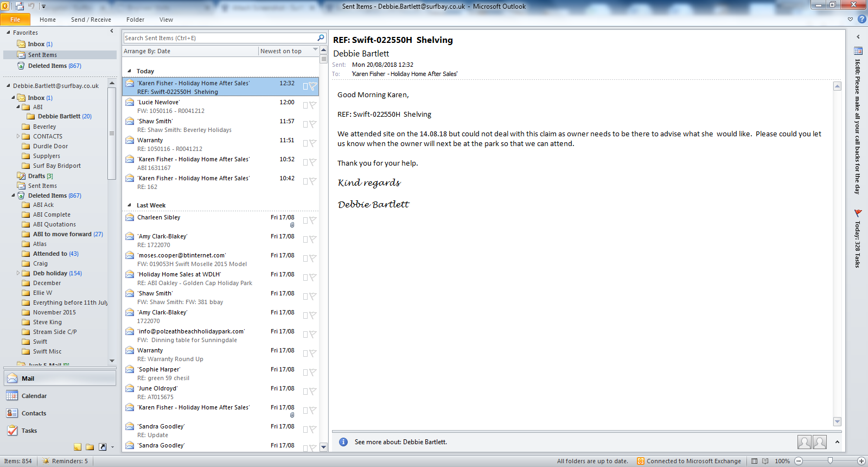Expand the People Pane chevron
Image resolution: width=868 pixels, height=467 pixels.
pos(837,442)
